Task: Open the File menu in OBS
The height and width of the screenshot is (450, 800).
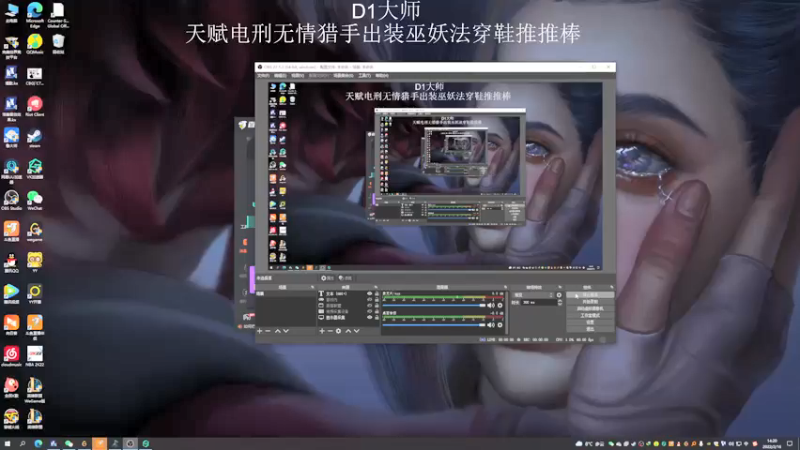Action: [263, 76]
